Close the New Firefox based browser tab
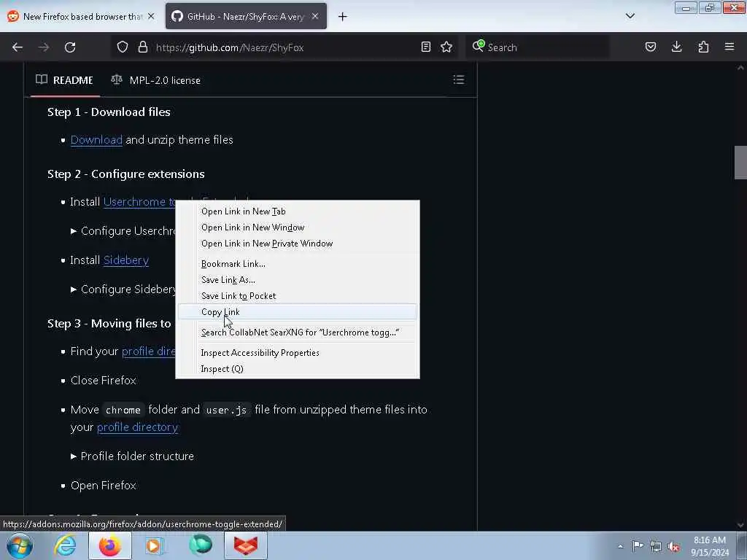This screenshot has height=560, width=747. 151,16
